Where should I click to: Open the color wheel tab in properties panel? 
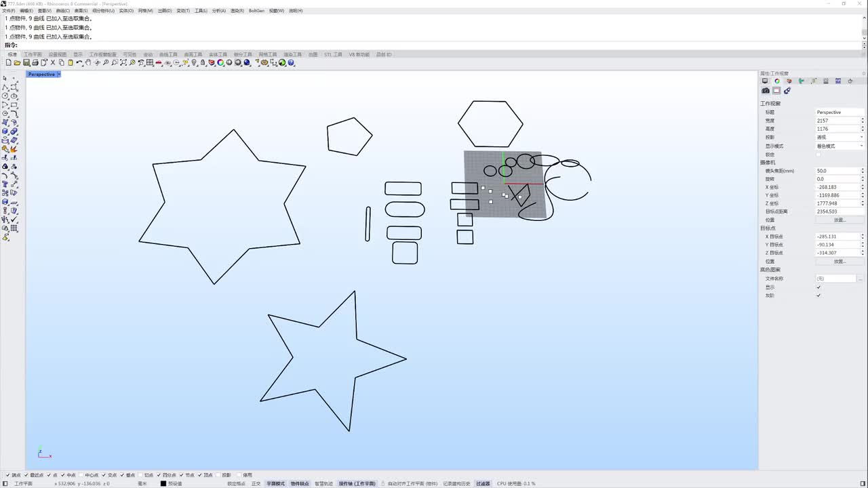777,81
